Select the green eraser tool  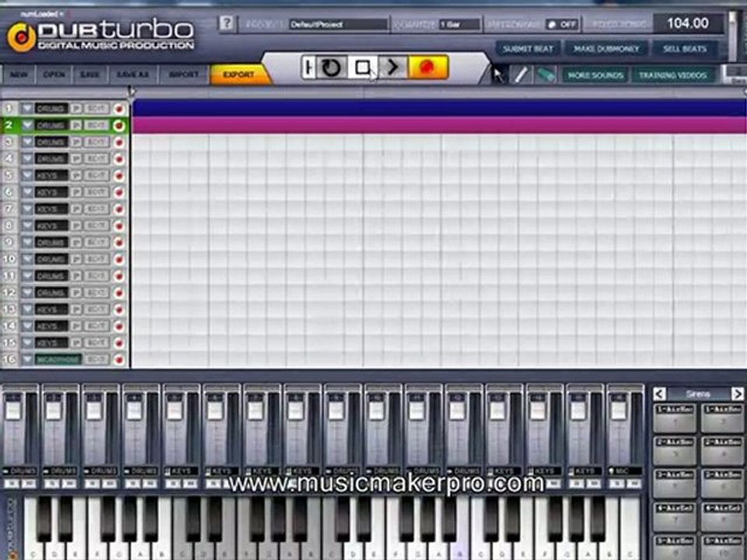click(x=546, y=75)
